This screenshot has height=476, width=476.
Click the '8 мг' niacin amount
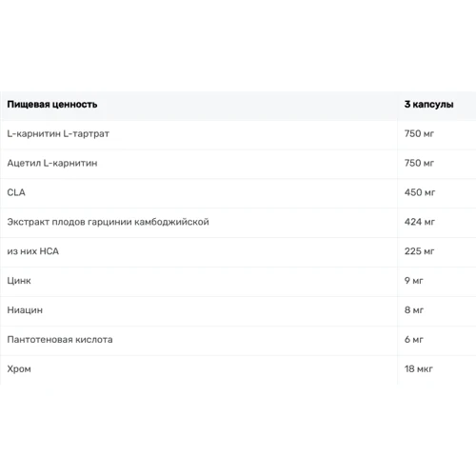pyautogui.click(x=414, y=310)
